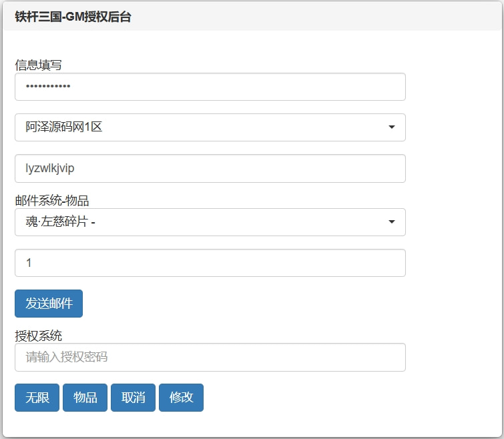Viewport: 504px width, 439px height.
Task: Hit the 取消 button
Action: [133, 398]
